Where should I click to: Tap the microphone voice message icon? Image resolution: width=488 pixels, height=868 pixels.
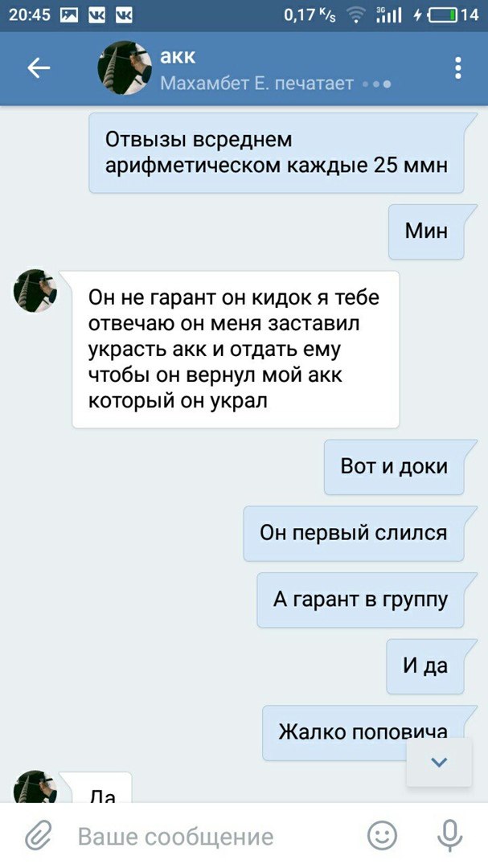click(449, 835)
